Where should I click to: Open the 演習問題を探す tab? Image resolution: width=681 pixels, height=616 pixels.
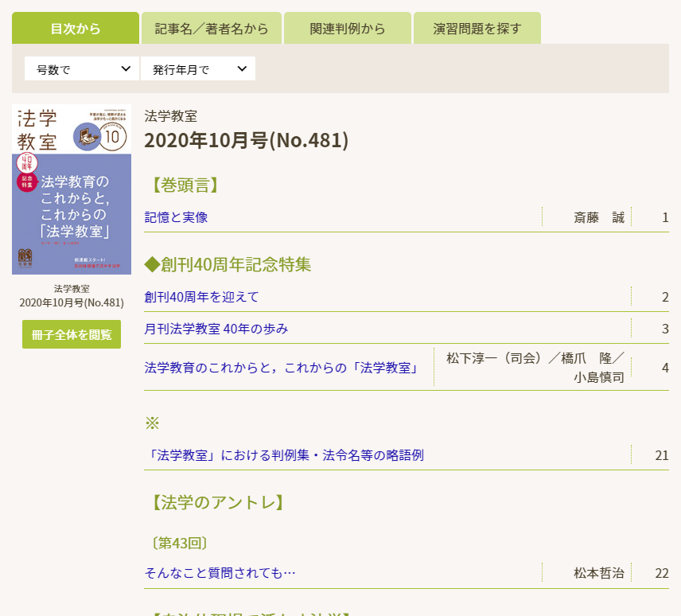point(477,28)
